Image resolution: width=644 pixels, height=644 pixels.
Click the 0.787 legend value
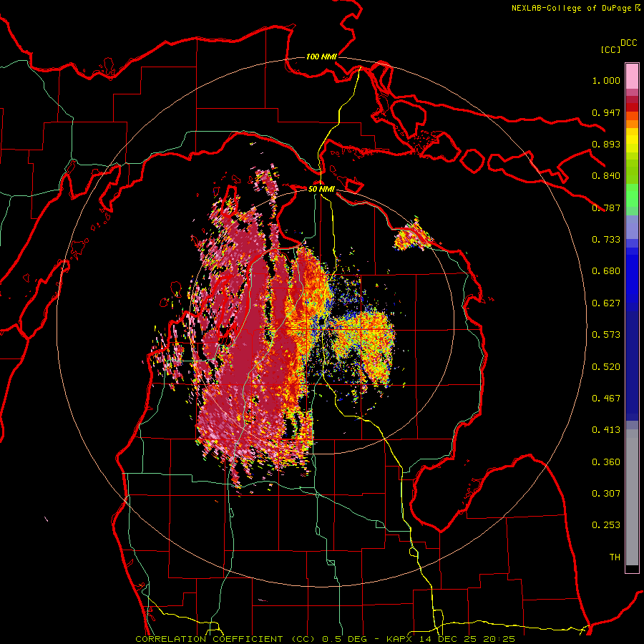(x=606, y=208)
